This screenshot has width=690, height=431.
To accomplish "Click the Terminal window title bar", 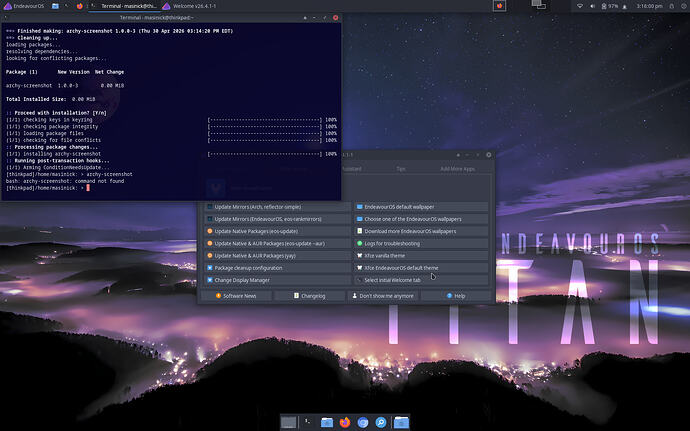I will pos(157,18).
